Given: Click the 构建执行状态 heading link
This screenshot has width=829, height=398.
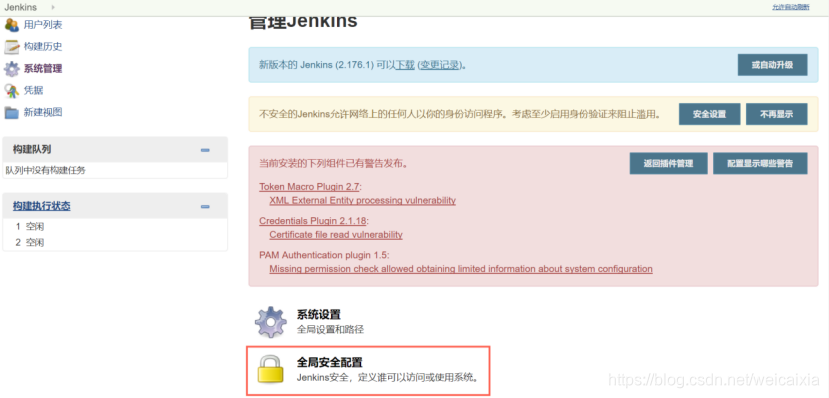Looking at the screenshot, I should 42,206.
